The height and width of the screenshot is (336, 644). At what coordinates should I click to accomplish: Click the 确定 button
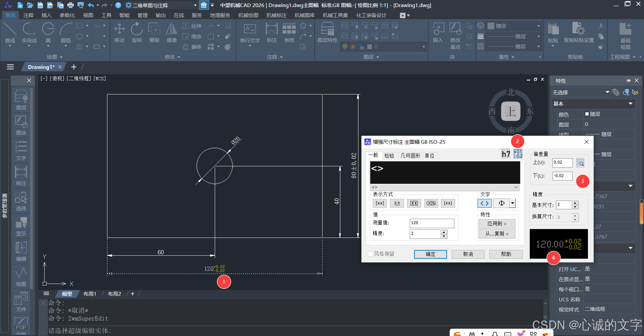[431, 254]
